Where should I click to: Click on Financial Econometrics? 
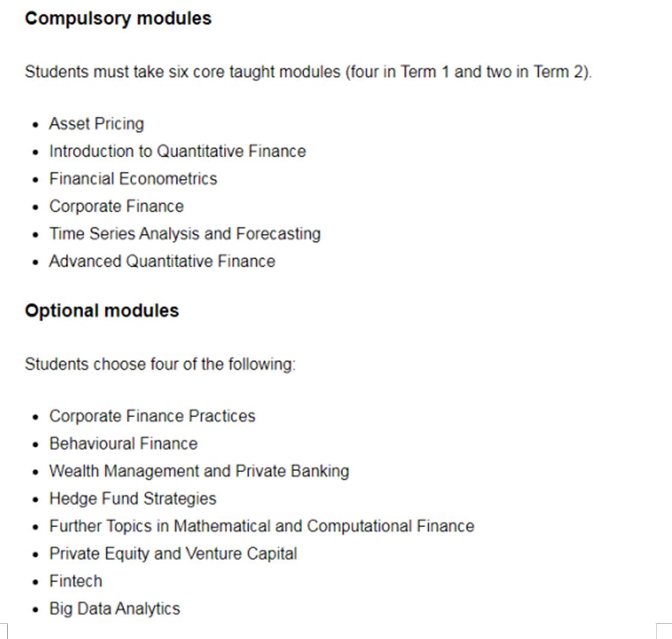coord(133,179)
